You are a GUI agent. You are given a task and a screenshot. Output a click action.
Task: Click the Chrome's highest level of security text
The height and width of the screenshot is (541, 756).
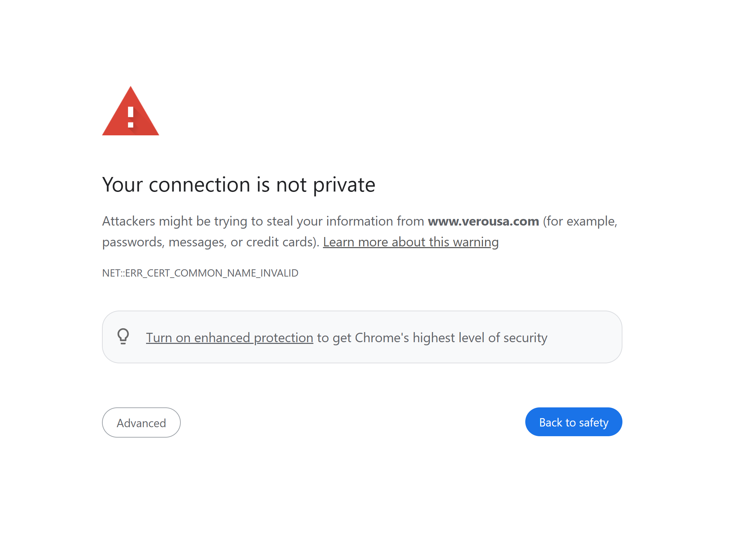click(x=451, y=338)
